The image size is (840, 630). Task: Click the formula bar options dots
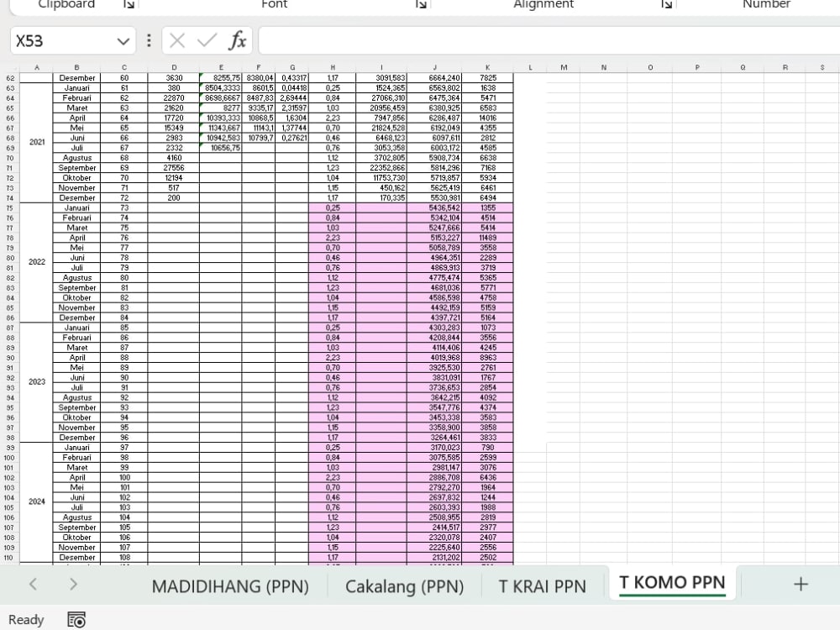point(149,40)
